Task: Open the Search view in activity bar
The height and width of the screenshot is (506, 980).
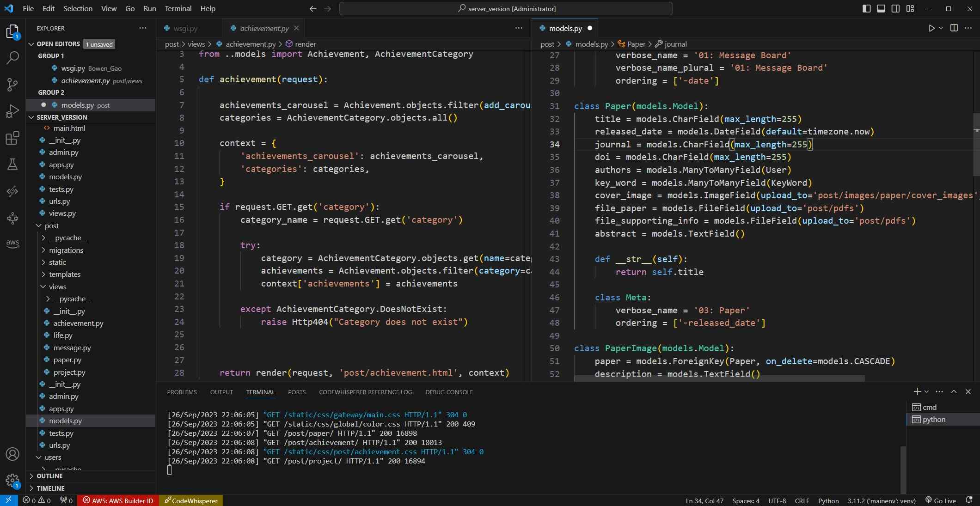Action: point(12,58)
